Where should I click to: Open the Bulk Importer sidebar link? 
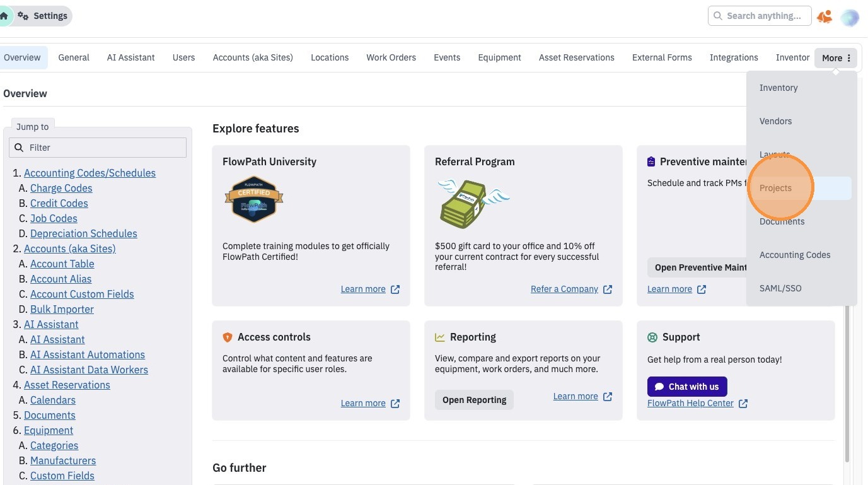coord(62,309)
